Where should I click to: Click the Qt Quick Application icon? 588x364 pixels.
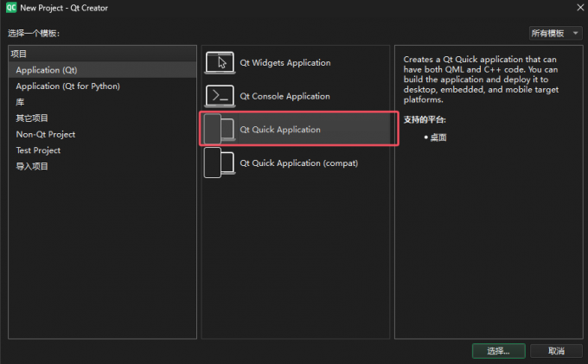pyautogui.click(x=220, y=130)
